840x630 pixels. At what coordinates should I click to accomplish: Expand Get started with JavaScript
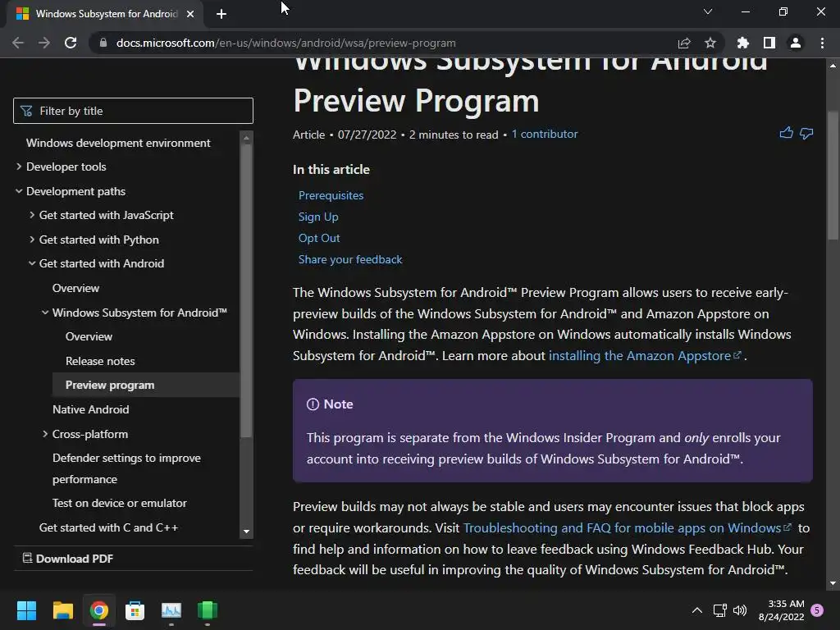pos(32,215)
